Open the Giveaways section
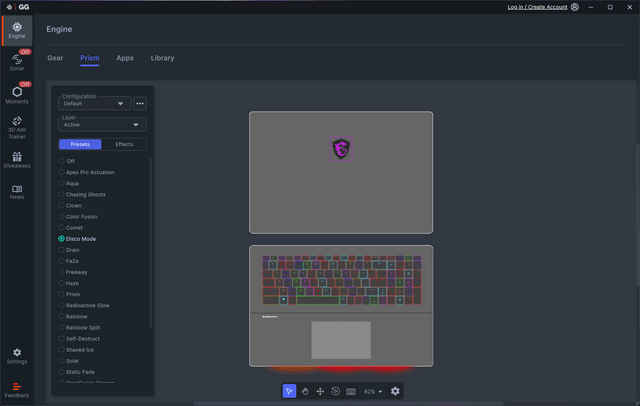640x406 pixels. (x=17, y=160)
